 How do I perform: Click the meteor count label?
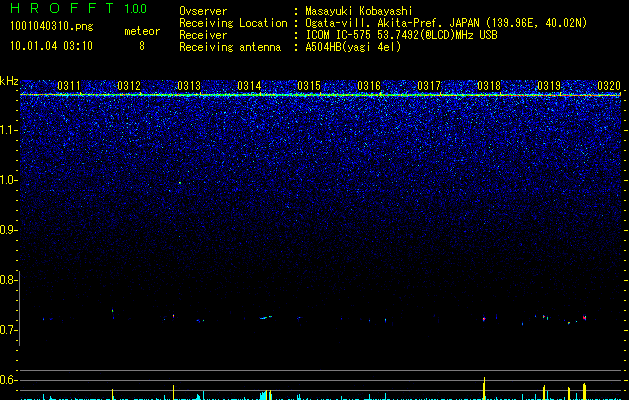142,31
